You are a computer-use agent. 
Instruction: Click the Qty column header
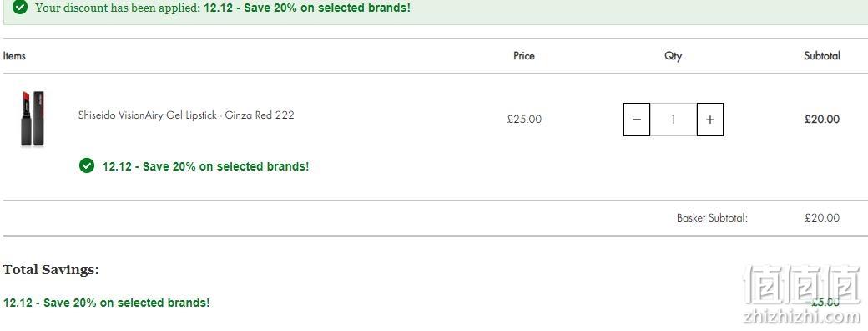[x=674, y=56]
